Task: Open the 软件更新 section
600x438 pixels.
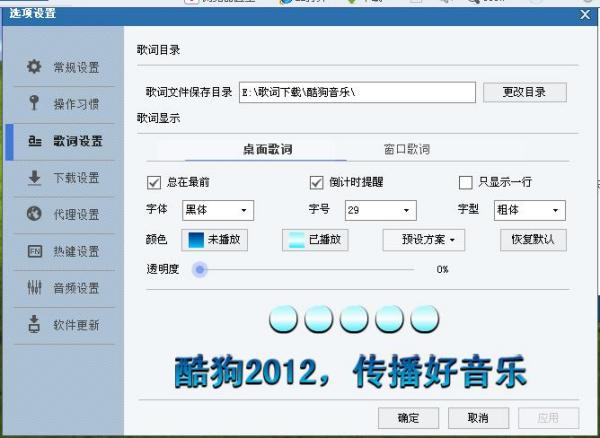Action: [x=64, y=325]
